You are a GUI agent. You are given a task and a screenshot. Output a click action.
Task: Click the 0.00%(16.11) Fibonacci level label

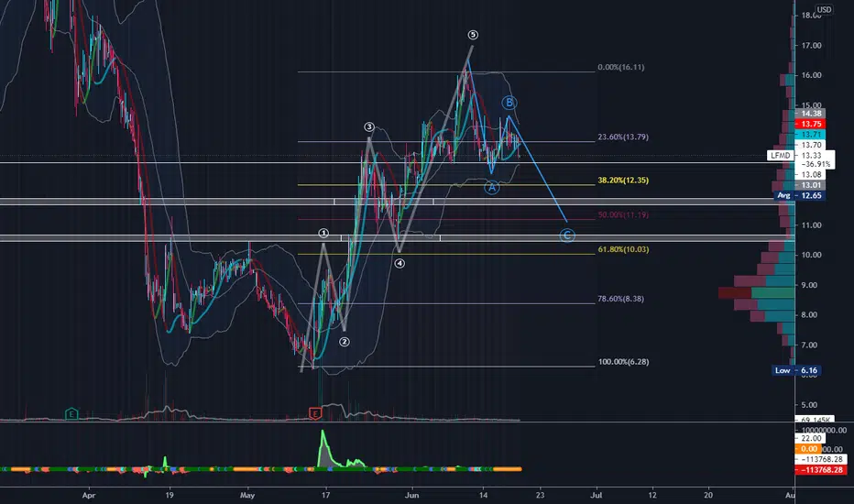[621, 67]
